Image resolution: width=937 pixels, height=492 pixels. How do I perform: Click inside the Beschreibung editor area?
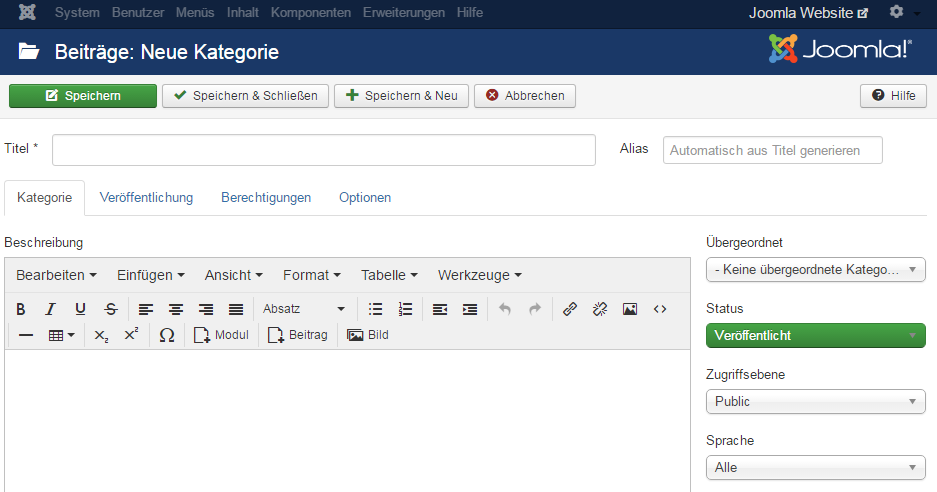click(x=347, y=420)
